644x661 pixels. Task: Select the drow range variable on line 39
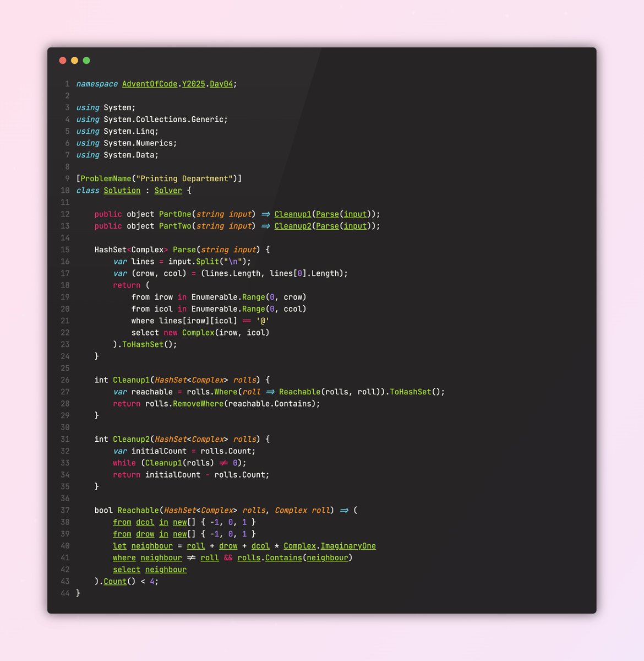point(145,534)
